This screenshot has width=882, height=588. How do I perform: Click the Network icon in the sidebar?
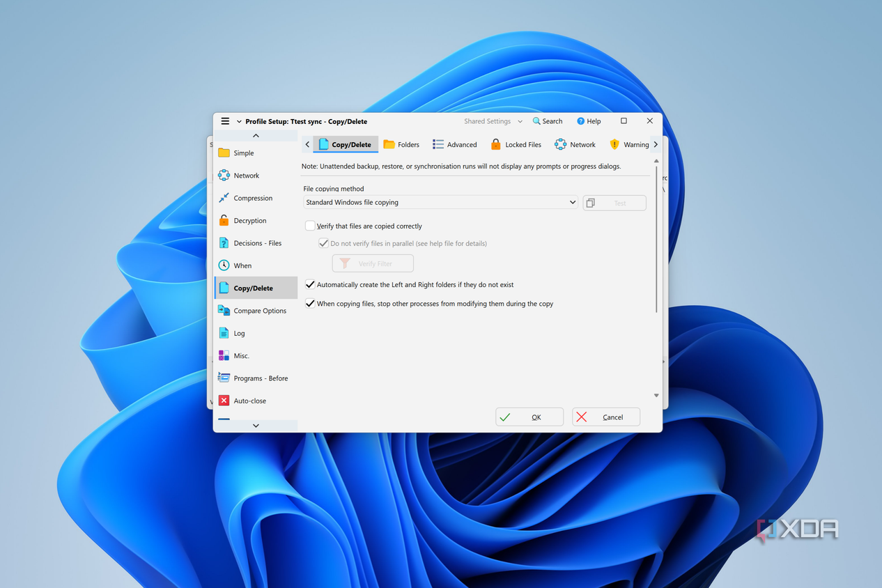coord(224,176)
